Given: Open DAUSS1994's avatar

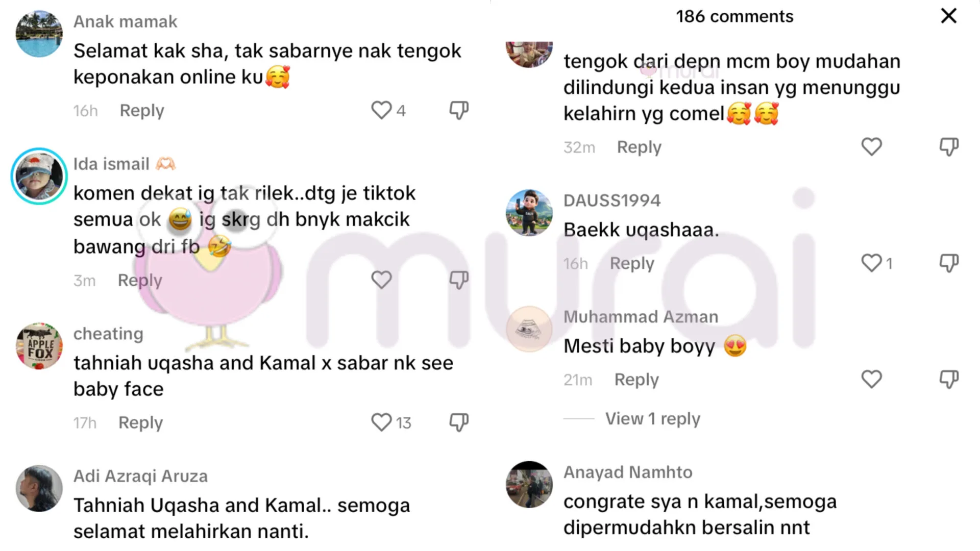Looking at the screenshot, I should point(529,213).
